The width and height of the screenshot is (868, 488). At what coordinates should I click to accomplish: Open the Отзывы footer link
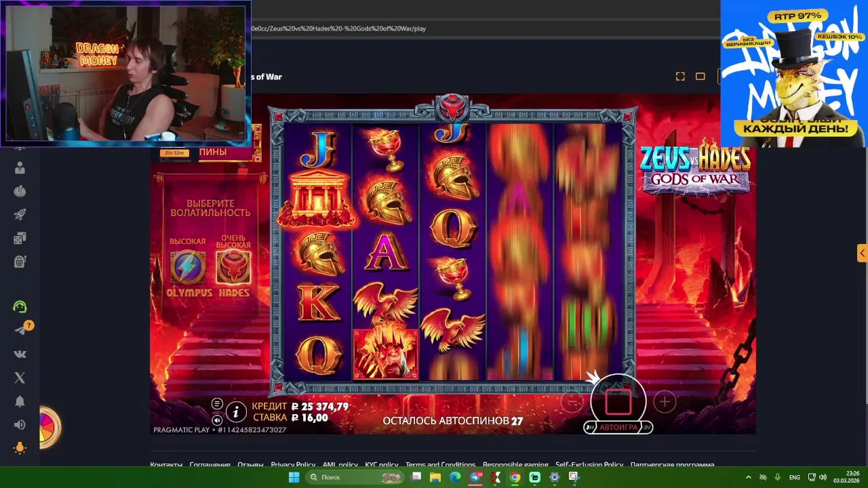click(x=250, y=465)
